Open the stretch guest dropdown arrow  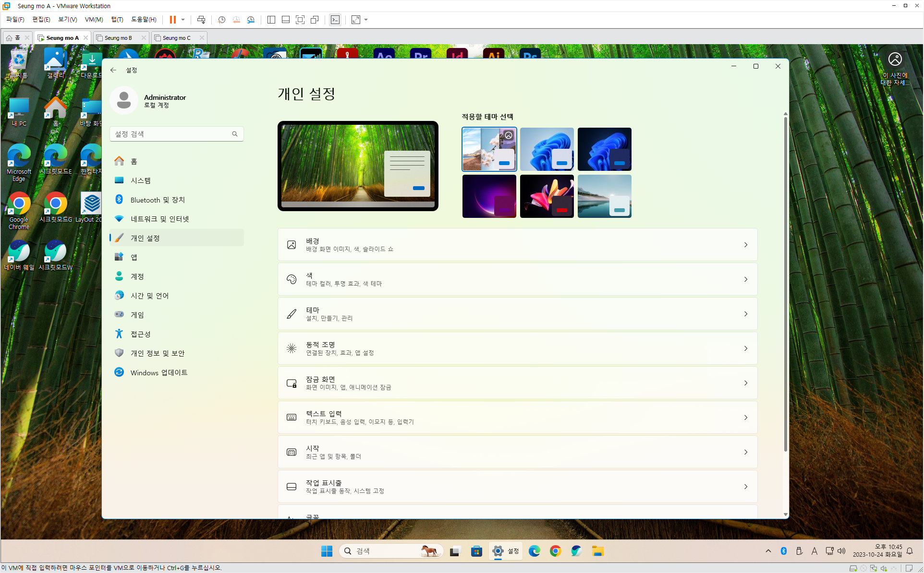[x=366, y=20]
